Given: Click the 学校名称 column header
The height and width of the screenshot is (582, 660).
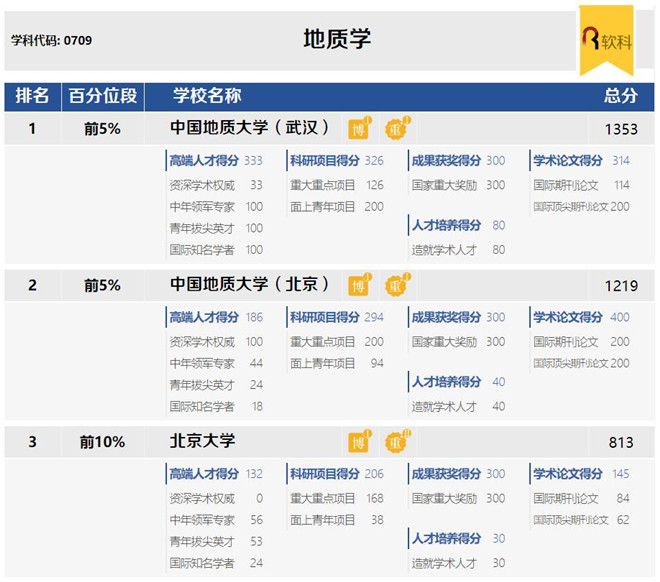Looking at the screenshot, I should click(207, 96).
